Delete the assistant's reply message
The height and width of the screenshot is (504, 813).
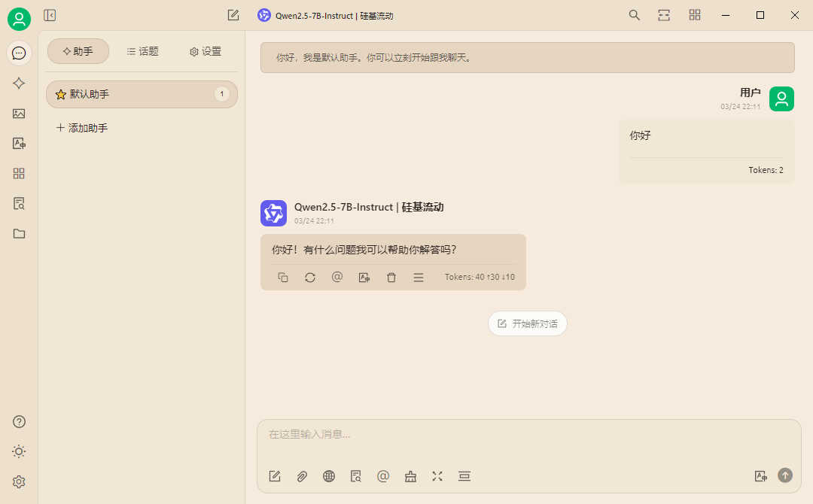point(391,277)
